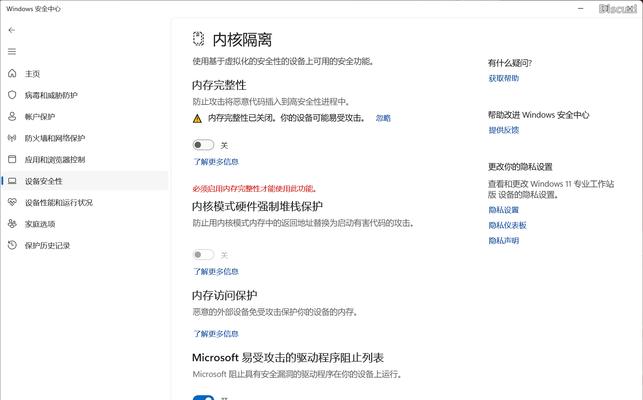The image size is (643, 400).
Task: Click 了解更多信息 under 内存访问保护
Action: click(216, 334)
